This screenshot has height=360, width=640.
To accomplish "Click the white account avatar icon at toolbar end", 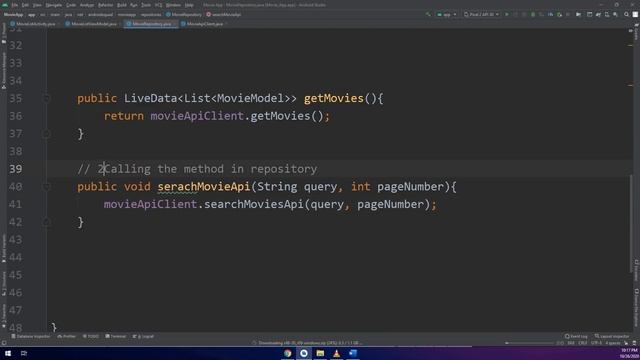I will tap(635, 14).
